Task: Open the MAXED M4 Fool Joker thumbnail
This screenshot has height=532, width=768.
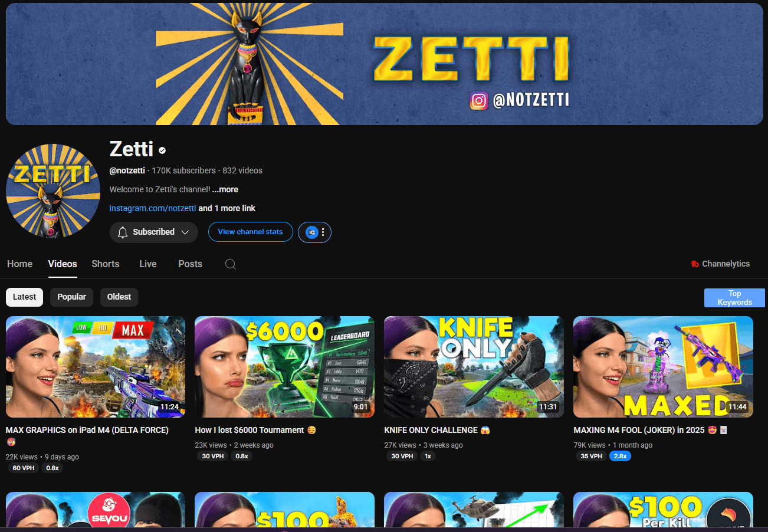Action: 663,367
